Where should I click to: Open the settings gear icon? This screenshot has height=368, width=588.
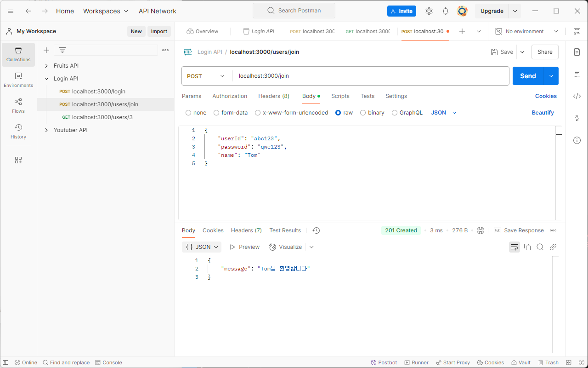tap(429, 11)
